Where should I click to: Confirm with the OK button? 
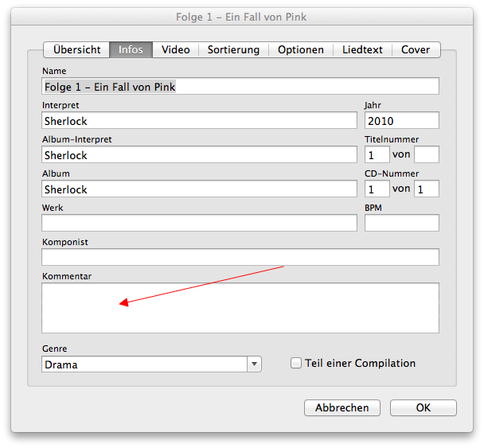[x=423, y=407]
